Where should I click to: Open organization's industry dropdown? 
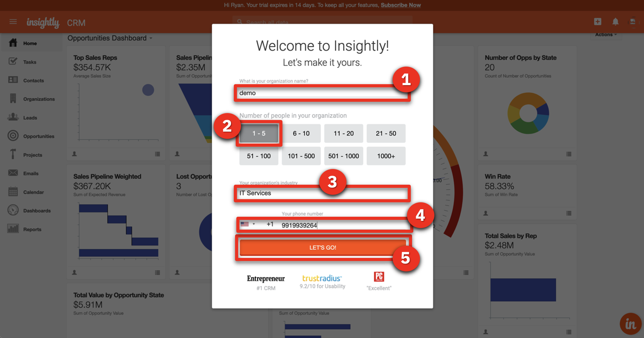point(322,193)
